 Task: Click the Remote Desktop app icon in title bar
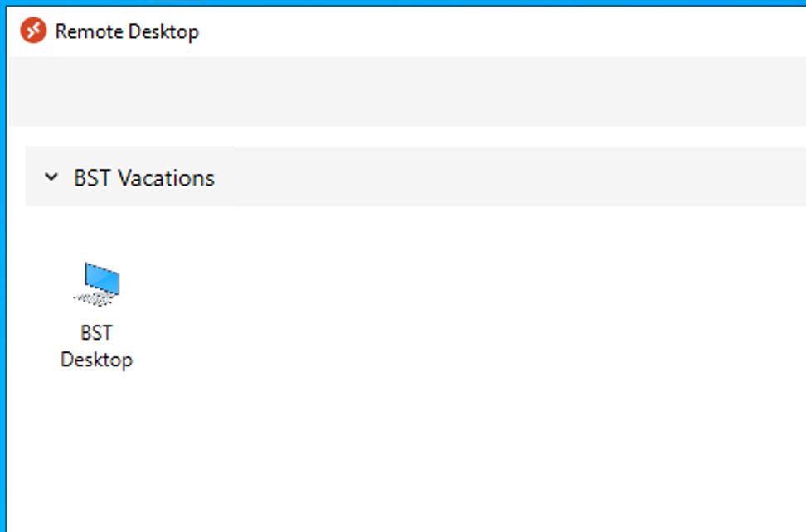33,31
